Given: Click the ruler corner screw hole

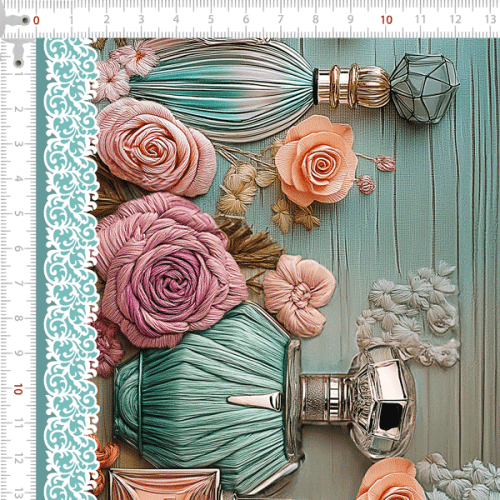Looking at the screenshot, I should click(x=25, y=20).
